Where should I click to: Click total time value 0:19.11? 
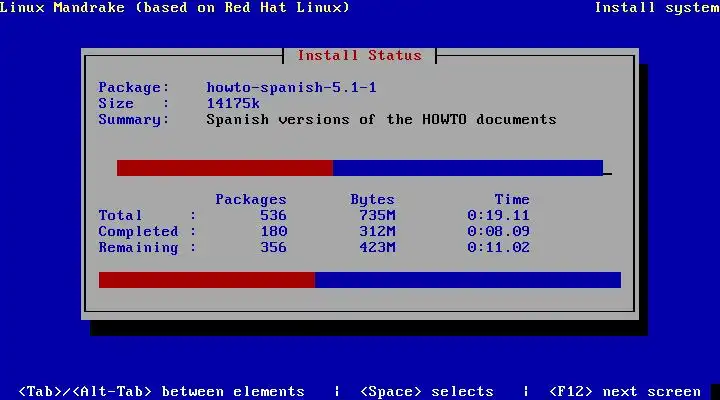(x=498, y=215)
